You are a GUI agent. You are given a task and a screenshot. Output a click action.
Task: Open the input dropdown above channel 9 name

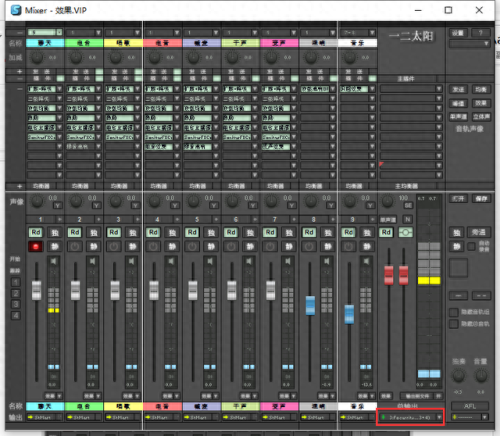tap(372, 32)
